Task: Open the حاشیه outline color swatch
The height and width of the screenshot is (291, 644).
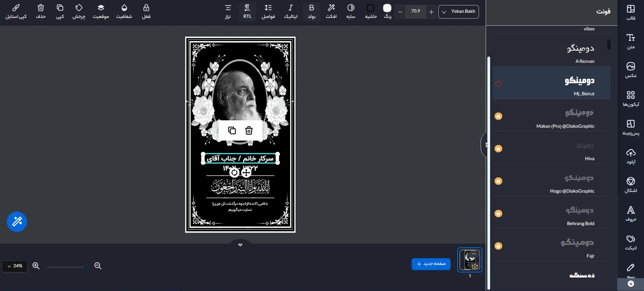Action: 371,8
